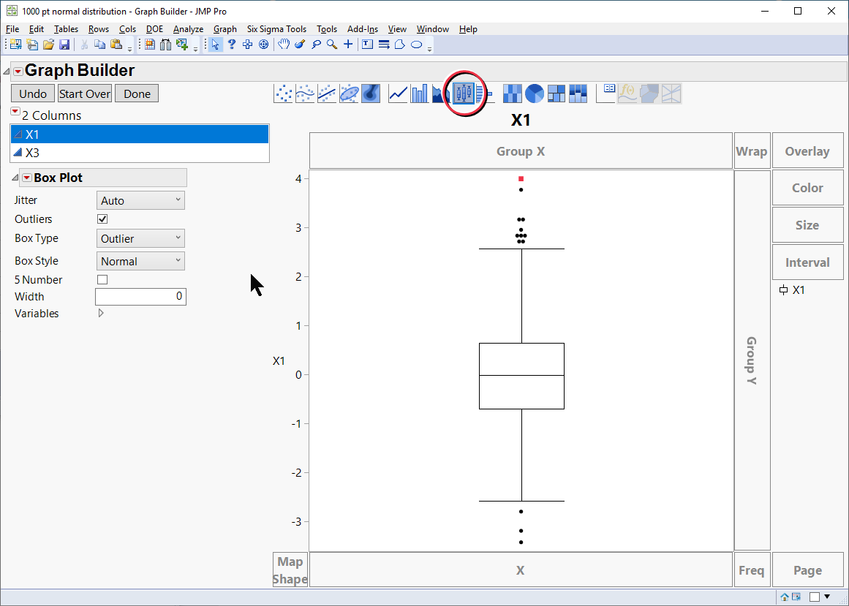Select the Box Plot element icon

tap(463, 94)
